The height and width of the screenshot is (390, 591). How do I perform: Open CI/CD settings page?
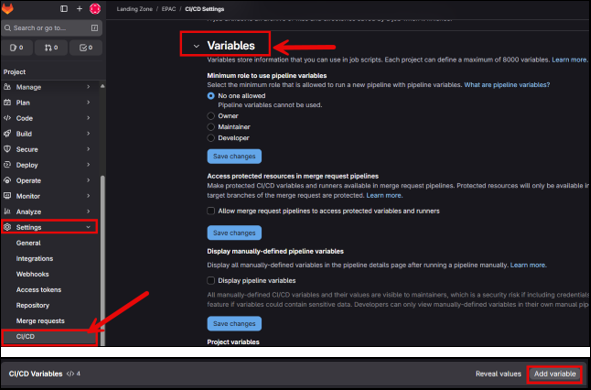click(49, 336)
